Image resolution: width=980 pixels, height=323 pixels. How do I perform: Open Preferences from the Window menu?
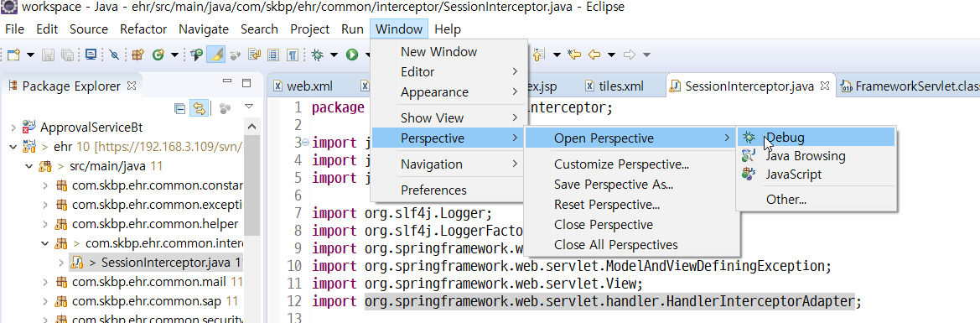coord(449,190)
